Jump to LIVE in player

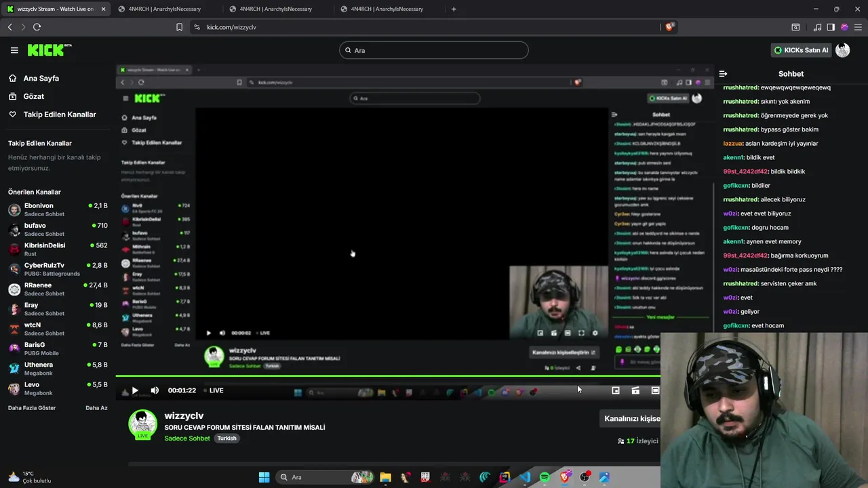[x=212, y=390]
